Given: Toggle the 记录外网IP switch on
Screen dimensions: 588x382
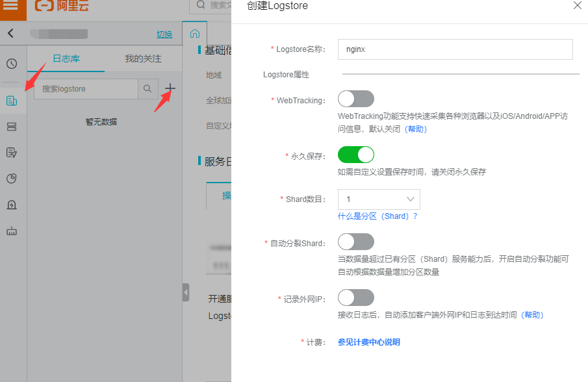Looking at the screenshot, I should (356, 298).
